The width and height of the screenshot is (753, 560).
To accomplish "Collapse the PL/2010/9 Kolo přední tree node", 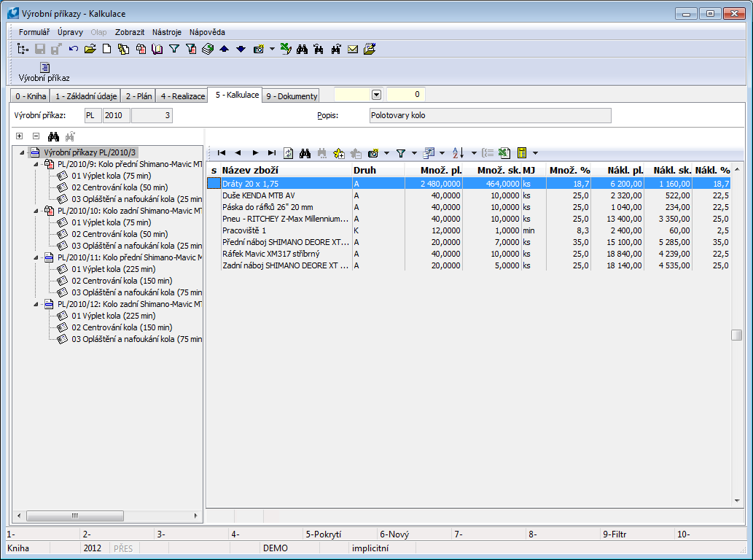I will pos(36,164).
